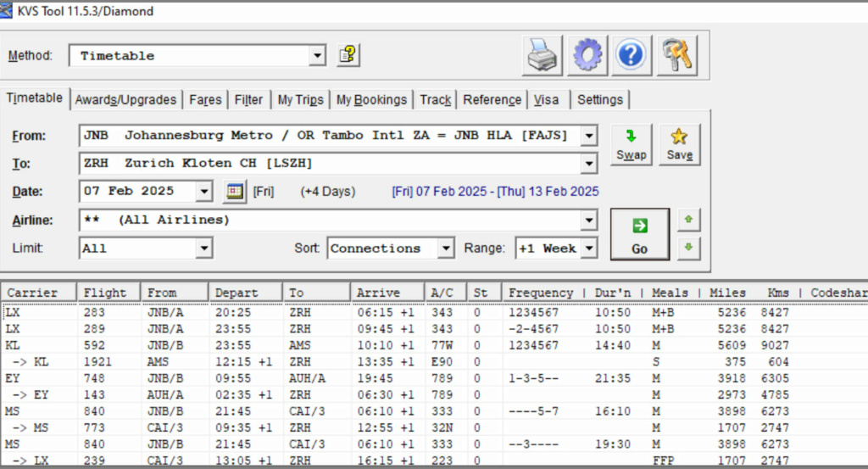Click the 21:35 duration cell
Screen dimensions: 868x469
(x=613, y=378)
